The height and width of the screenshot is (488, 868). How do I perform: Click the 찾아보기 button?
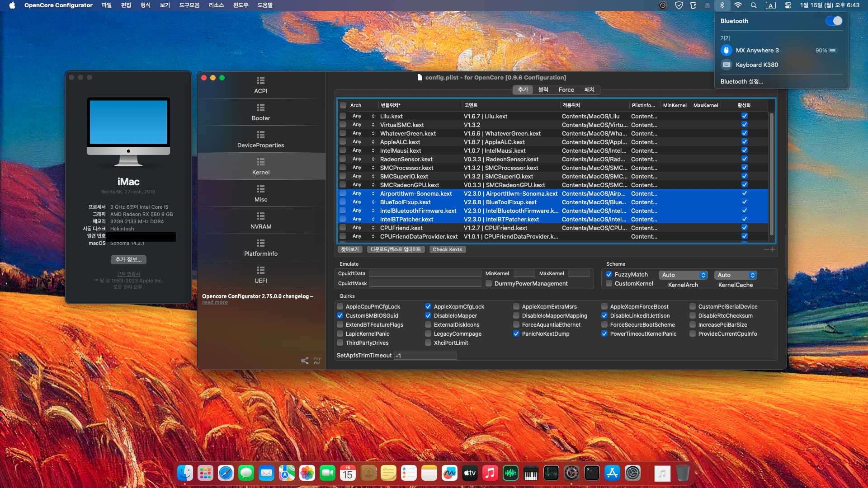point(350,249)
